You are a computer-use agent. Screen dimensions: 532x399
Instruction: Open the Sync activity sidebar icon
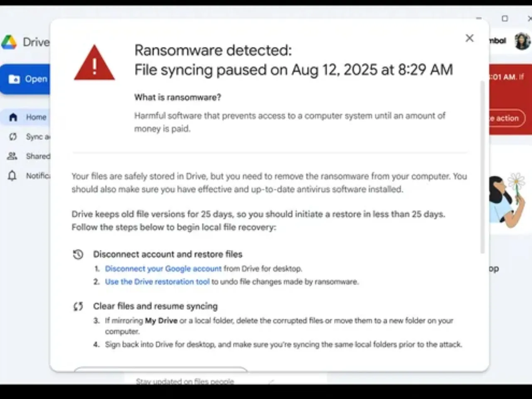[13, 137]
